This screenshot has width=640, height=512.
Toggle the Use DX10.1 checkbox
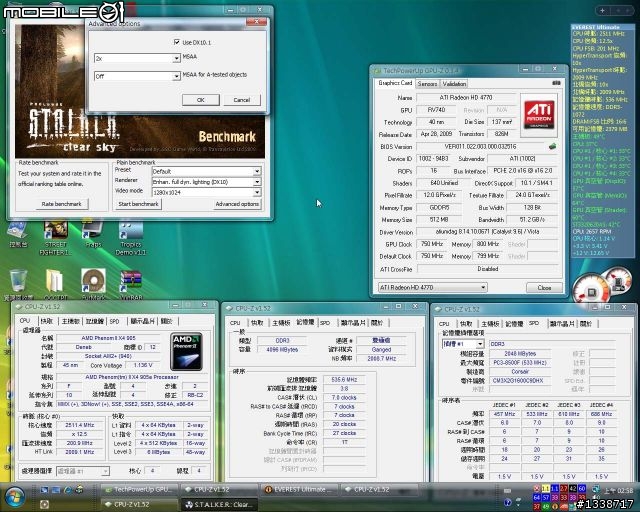(x=177, y=42)
